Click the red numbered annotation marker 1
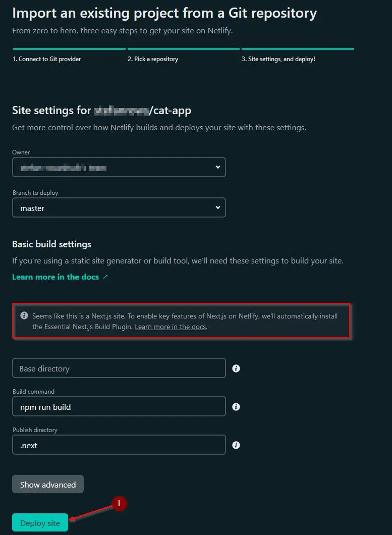 (x=119, y=503)
